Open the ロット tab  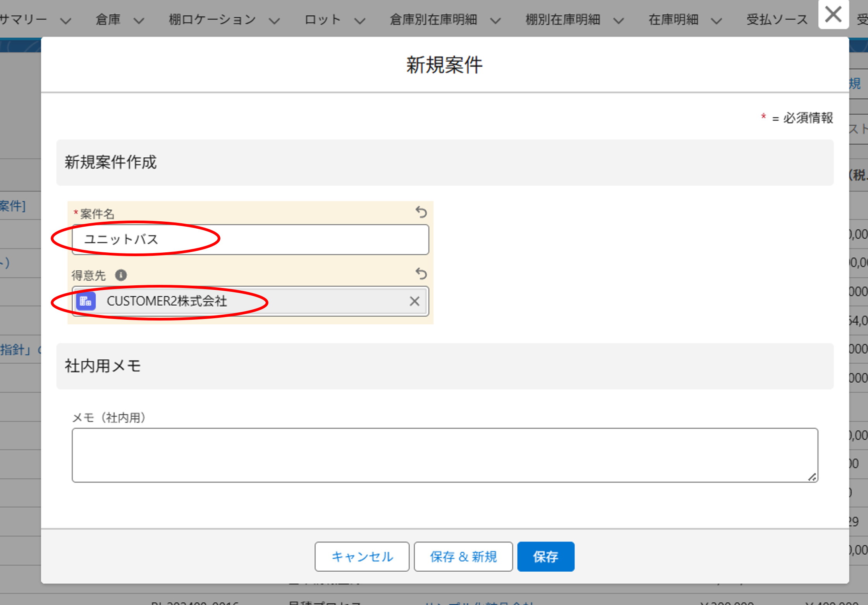click(x=322, y=19)
